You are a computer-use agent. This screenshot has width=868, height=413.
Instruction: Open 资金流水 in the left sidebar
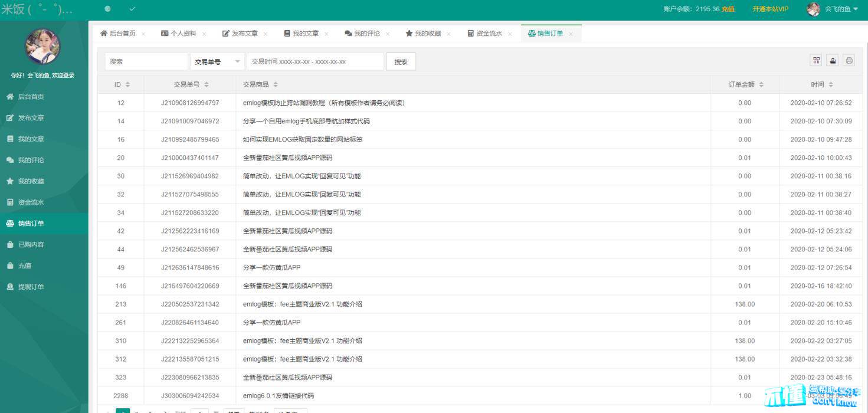click(31, 202)
